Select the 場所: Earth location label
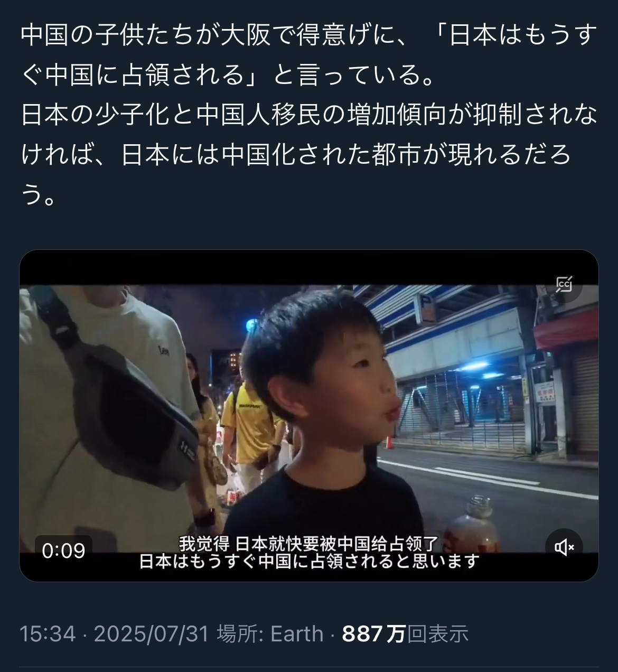 tap(270, 634)
